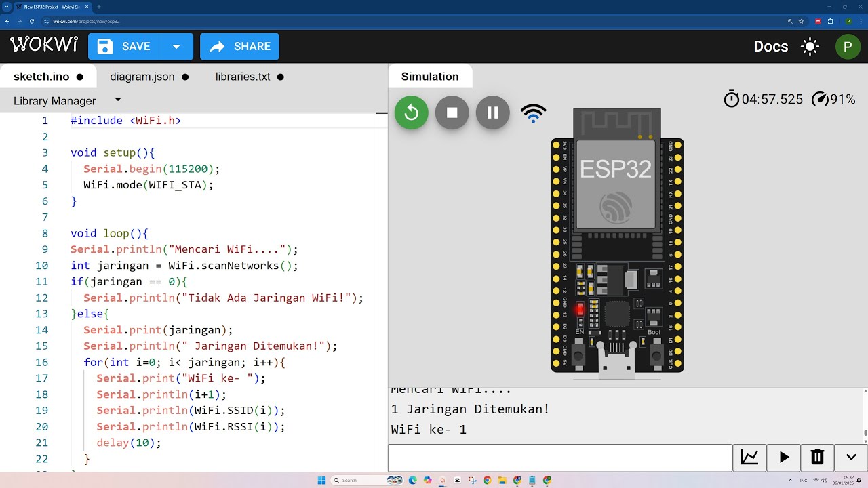
Task: Click 'int jaringan = WiFi.scanNetworks();' line
Action: click(x=184, y=266)
